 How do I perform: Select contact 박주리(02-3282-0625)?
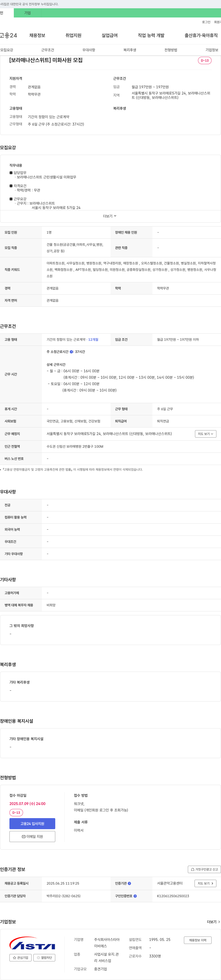click(64, 896)
